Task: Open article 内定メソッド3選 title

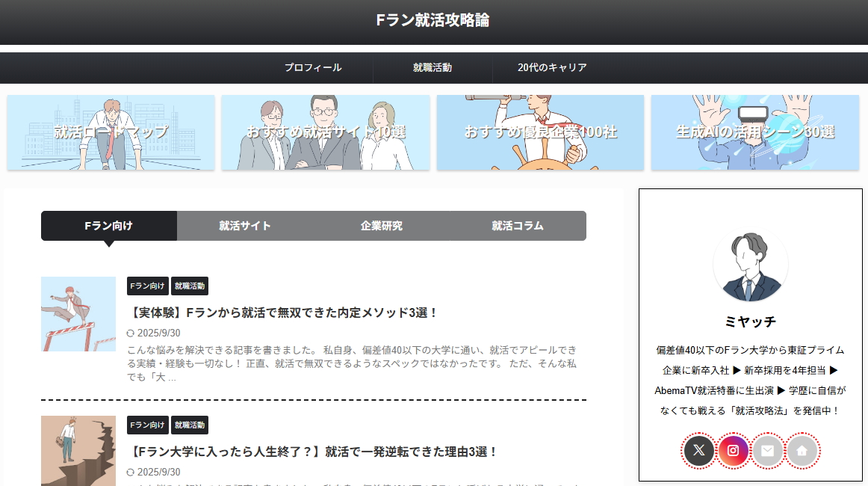Action: click(284, 313)
